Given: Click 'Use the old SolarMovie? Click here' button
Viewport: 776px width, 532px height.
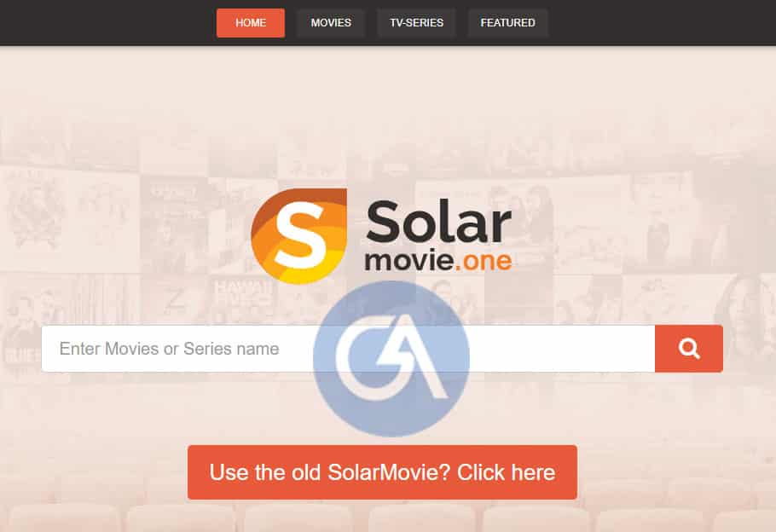Looking at the screenshot, I should pyautogui.click(x=382, y=472).
